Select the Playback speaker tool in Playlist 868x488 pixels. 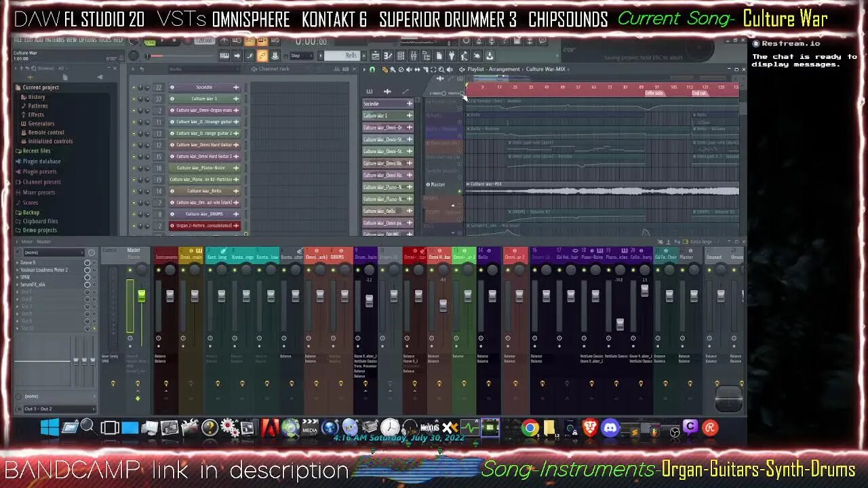point(450,69)
